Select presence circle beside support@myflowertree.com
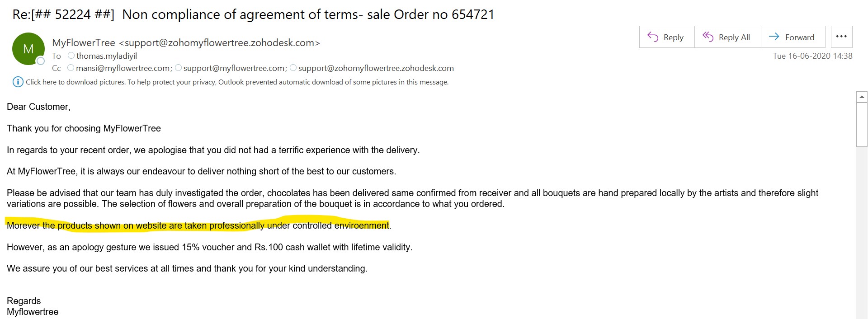 click(x=178, y=68)
